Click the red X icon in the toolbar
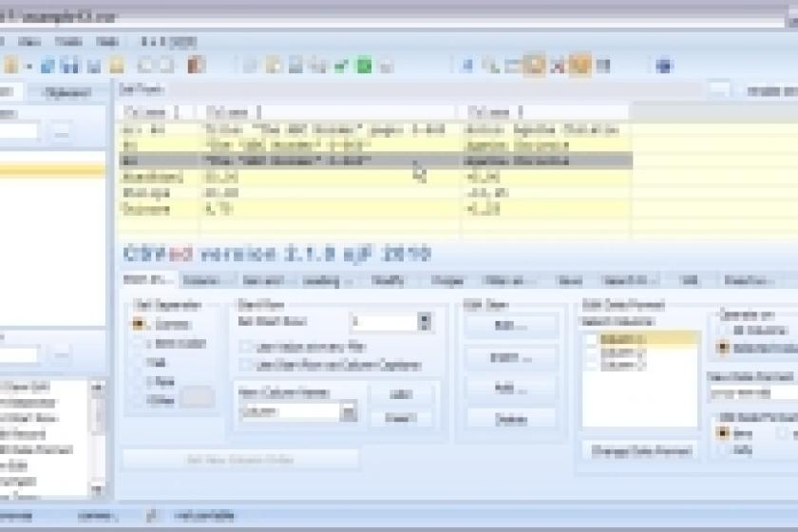 (x=558, y=66)
